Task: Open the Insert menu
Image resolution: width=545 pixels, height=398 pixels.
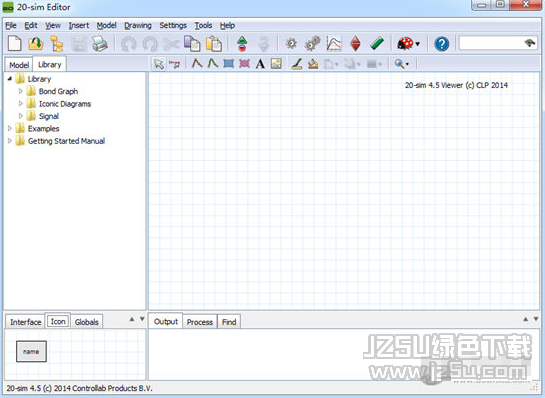Action: (79, 25)
